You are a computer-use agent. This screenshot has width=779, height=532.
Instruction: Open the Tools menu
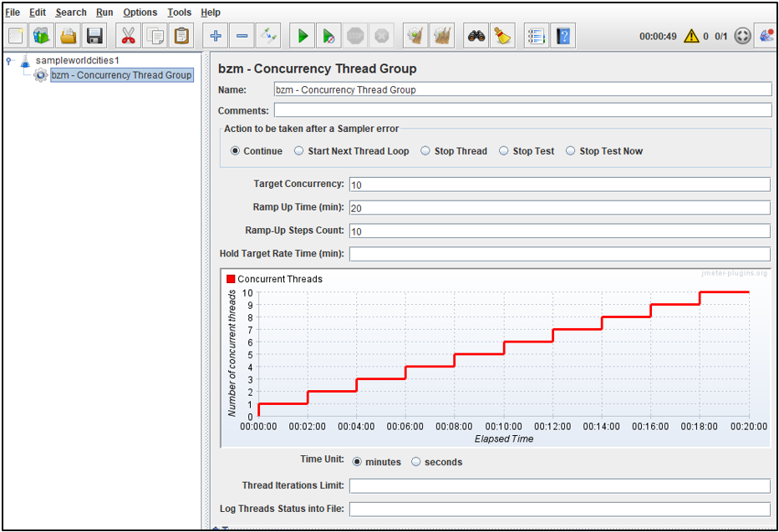point(180,13)
